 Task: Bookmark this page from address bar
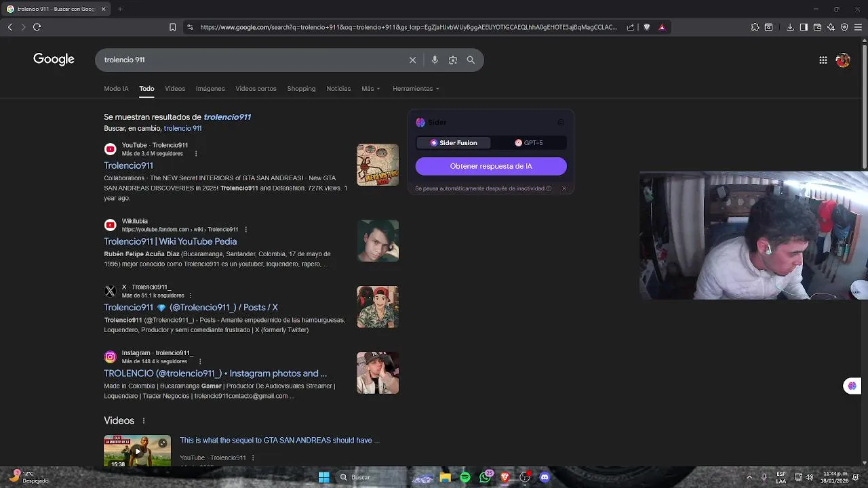[x=172, y=27]
